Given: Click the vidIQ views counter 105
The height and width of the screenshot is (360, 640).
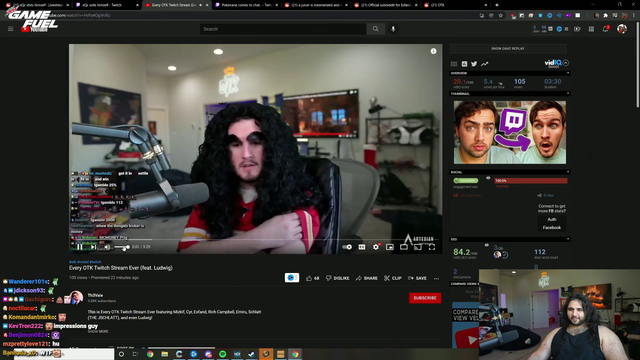Looking at the screenshot, I should (x=520, y=82).
